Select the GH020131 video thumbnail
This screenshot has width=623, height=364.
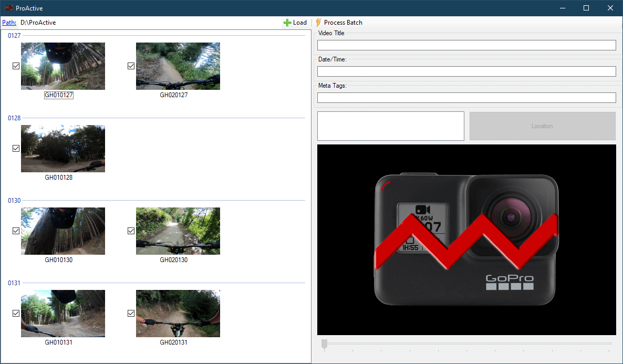tap(178, 314)
